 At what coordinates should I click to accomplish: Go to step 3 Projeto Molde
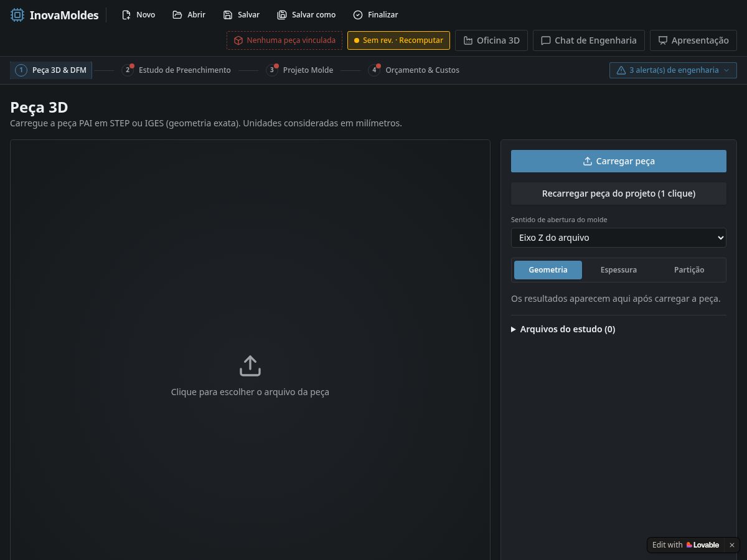pos(299,70)
